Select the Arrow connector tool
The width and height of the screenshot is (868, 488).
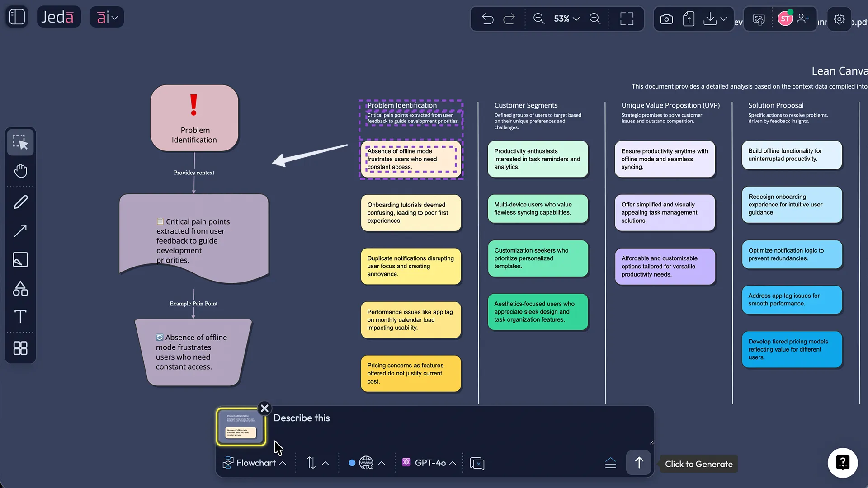(x=20, y=231)
